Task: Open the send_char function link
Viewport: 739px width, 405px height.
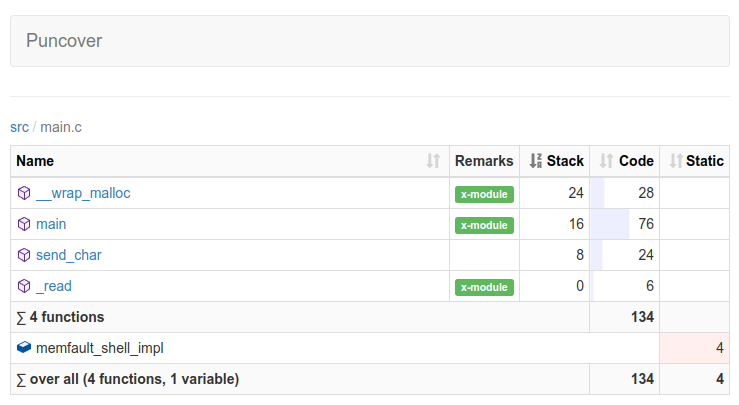Action: 68,255
